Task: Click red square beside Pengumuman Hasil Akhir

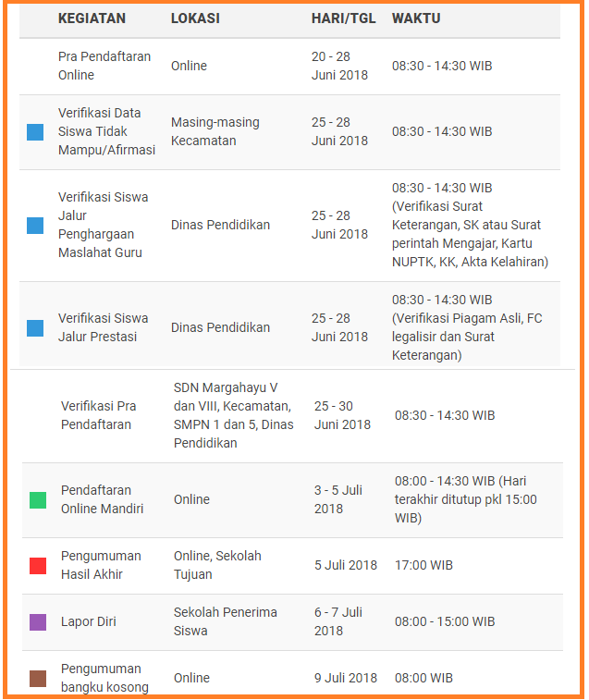Action: tap(38, 566)
